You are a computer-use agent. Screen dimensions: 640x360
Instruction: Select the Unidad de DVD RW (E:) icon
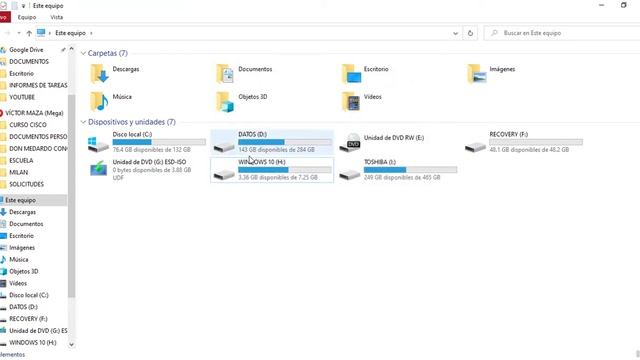(350, 143)
